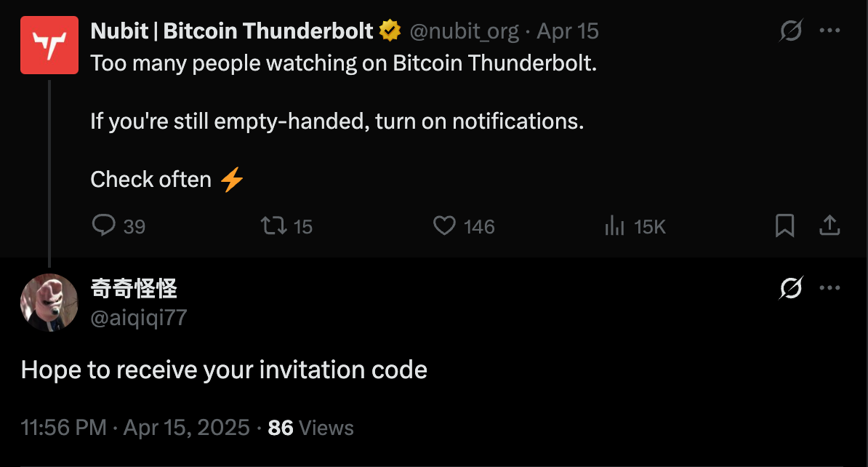This screenshot has height=467, width=868.
Task: Click the gold verified badge next to Nubit
Action: (x=391, y=31)
